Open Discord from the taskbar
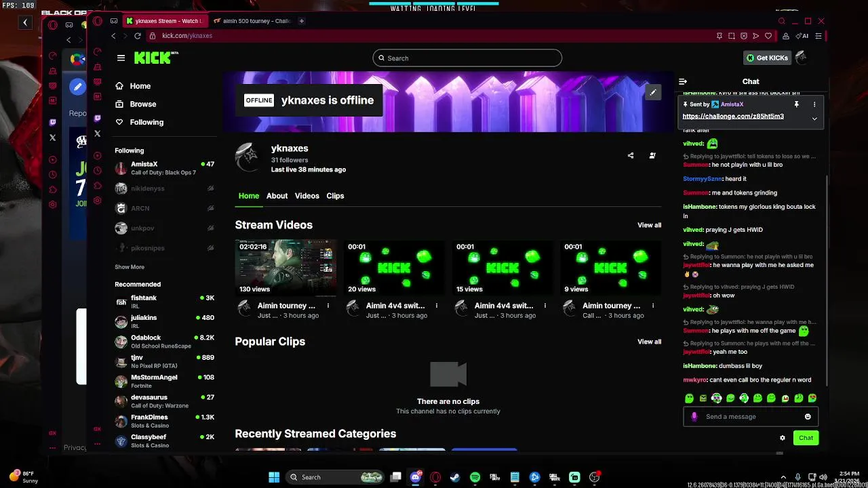868x488 pixels. click(x=416, y=477)
